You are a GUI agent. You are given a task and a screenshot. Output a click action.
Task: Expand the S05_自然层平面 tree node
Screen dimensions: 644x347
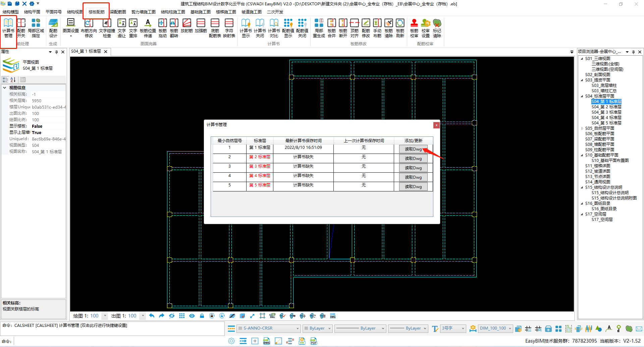coord(582,128)
